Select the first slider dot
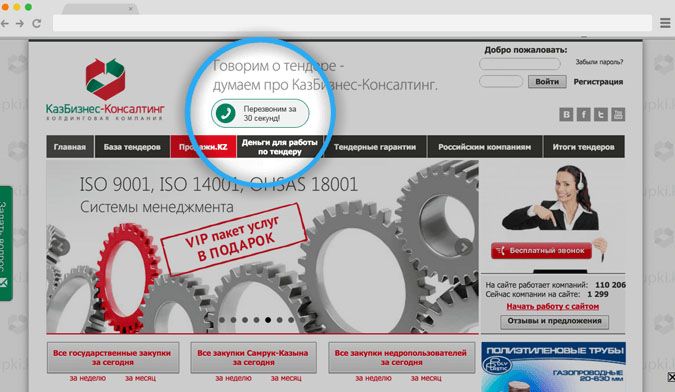 coord(222,320)
